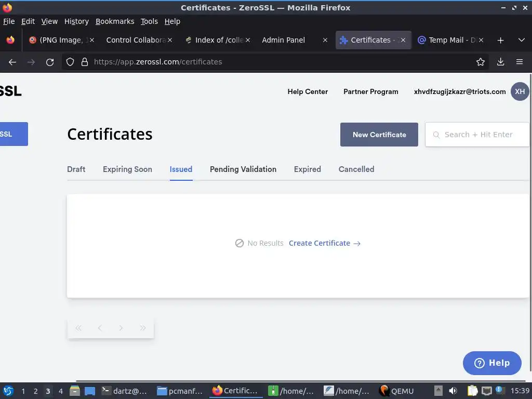Focus the Search + Hit Enter field
This screenshot has height=399, width=532.
tap(477, 135)
